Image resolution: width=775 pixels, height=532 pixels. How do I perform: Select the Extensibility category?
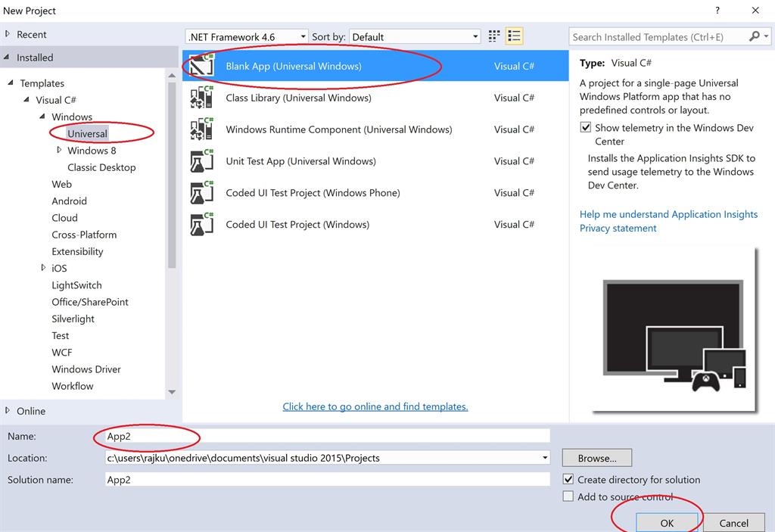77,251
